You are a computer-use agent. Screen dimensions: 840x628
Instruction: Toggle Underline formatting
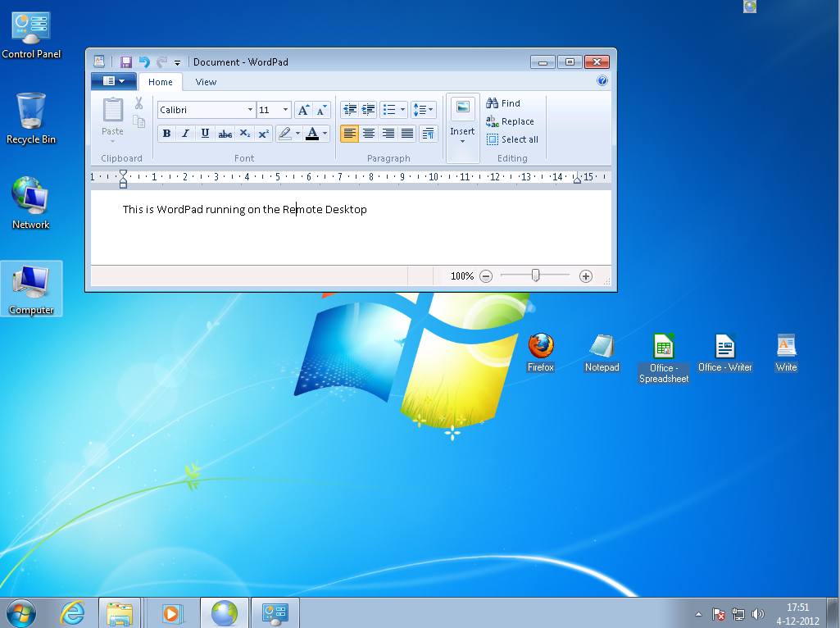tap(205, 134)
